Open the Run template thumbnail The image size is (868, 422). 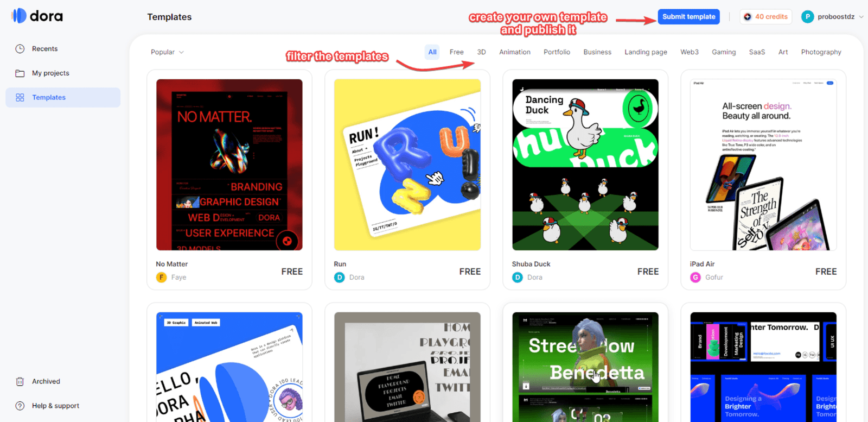[x=407, y=165]
